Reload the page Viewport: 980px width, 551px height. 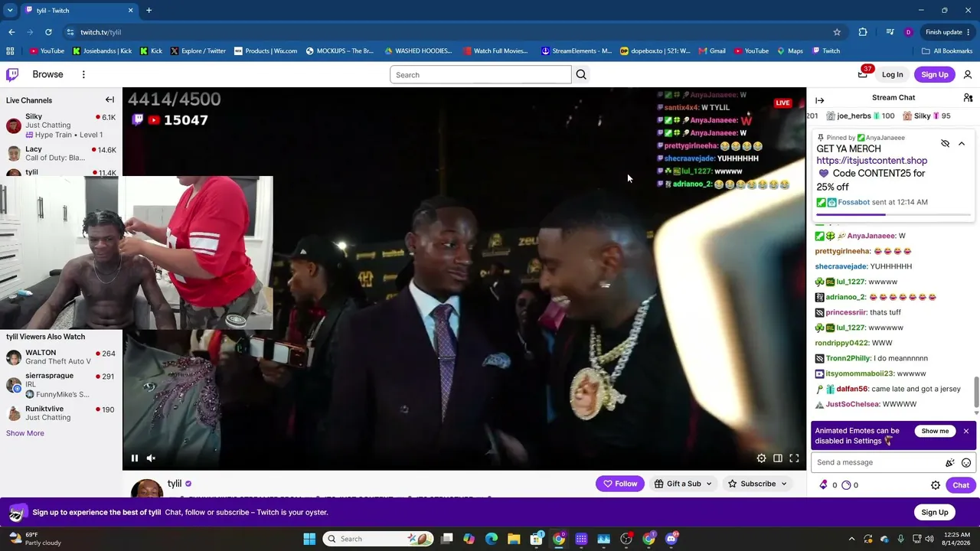(x=48, y=32)
